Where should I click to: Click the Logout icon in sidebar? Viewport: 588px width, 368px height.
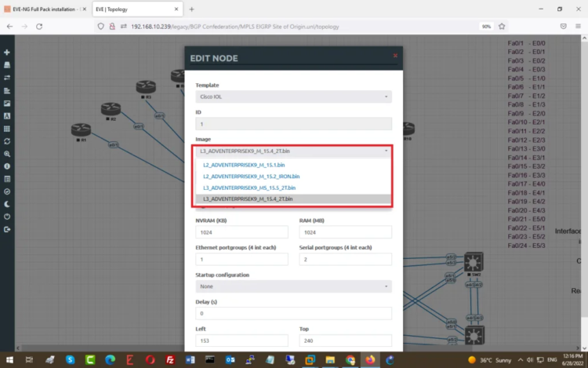pos(7,229)
